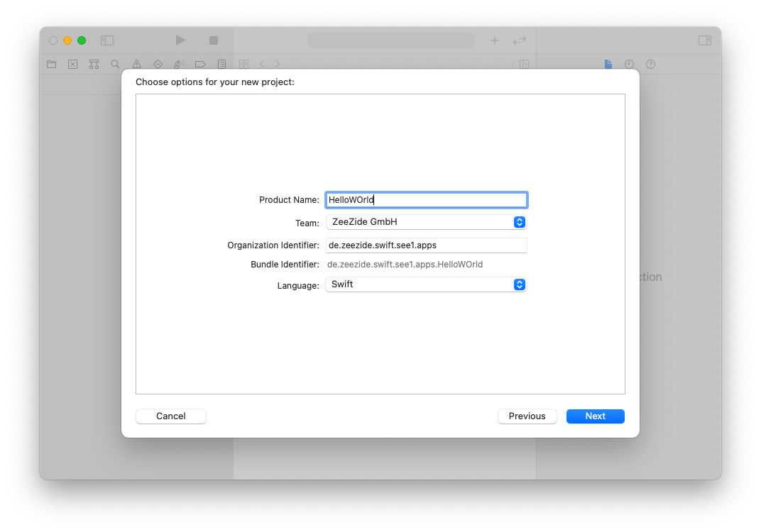761x532 pixels.
Task: Click the yellow minimize button
Action: pos(67,40)
